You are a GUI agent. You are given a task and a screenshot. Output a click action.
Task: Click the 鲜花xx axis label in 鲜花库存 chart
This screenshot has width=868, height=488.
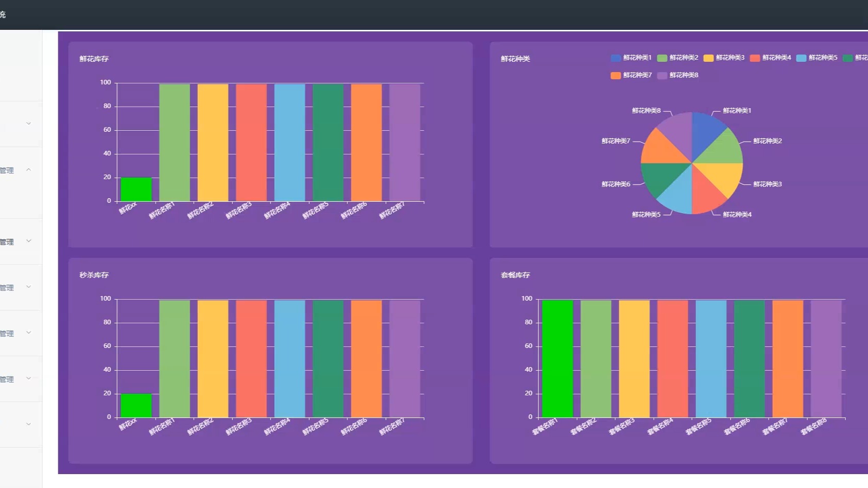click(x=128, y=208)
